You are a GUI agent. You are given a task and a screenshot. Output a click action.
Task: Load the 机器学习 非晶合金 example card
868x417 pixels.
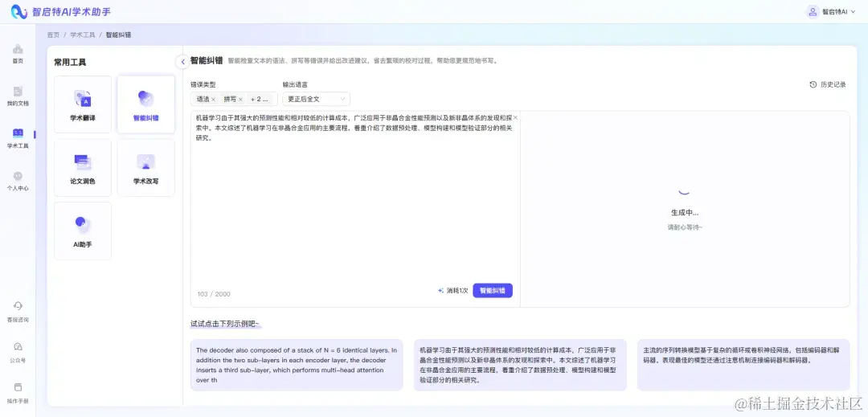click(x=520, y=365)
